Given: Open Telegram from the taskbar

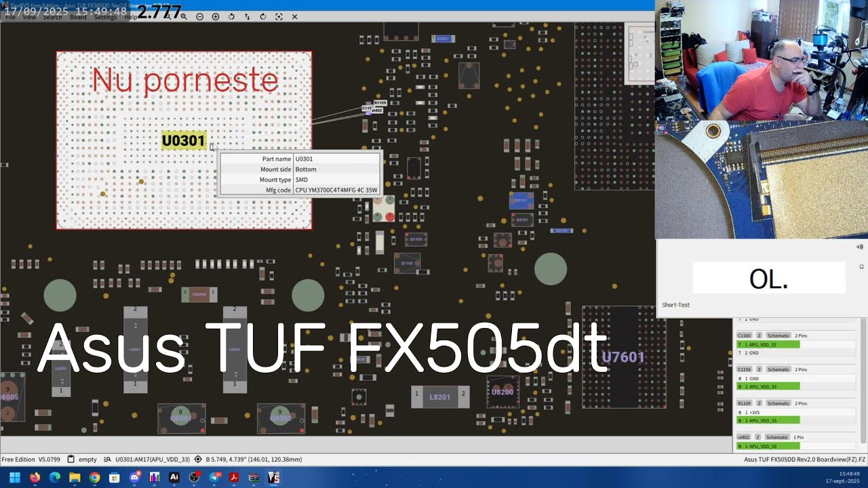Looking at the screenshot, I should tap(214, 477).
